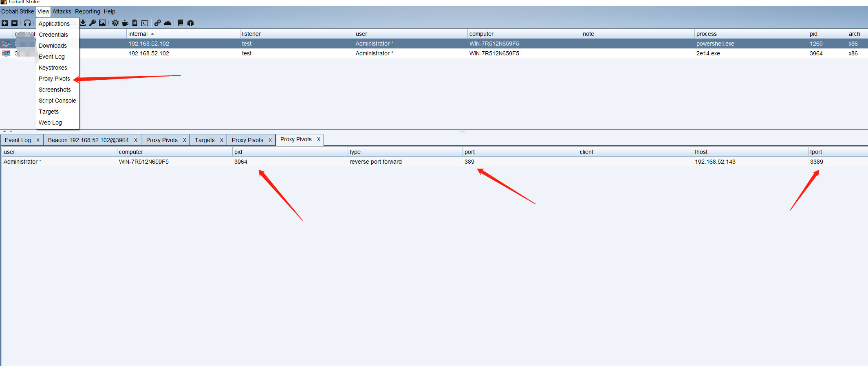The height and width of the screenshot is (366, 868).
Task: Close the Event Log tab
Action: coord(38,140)
